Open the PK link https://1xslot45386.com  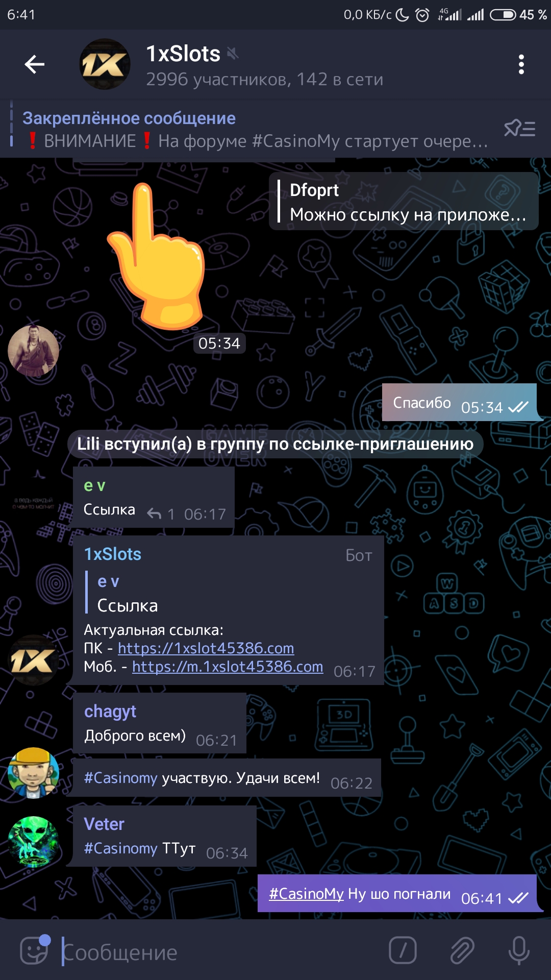[x=206, y=648]
